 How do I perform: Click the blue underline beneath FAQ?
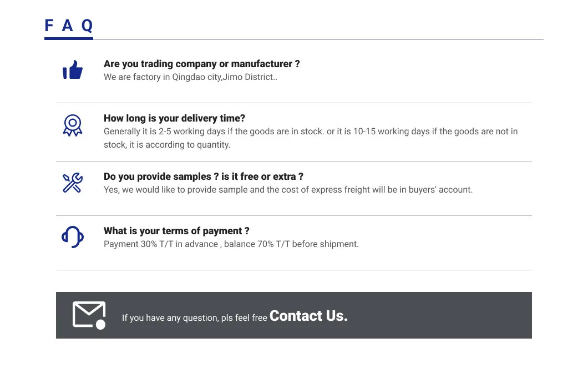(x=68, y=38)
